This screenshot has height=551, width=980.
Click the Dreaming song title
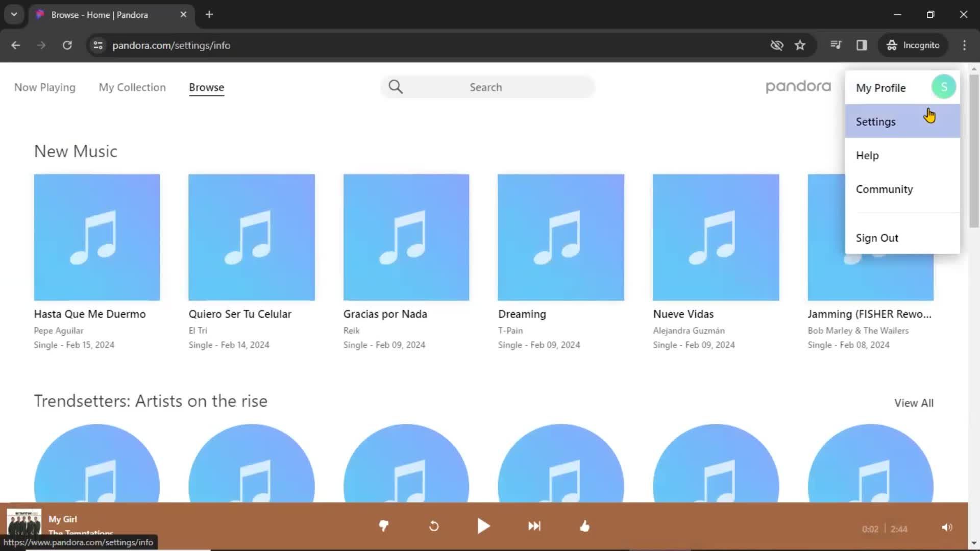(x=522, y=314)
